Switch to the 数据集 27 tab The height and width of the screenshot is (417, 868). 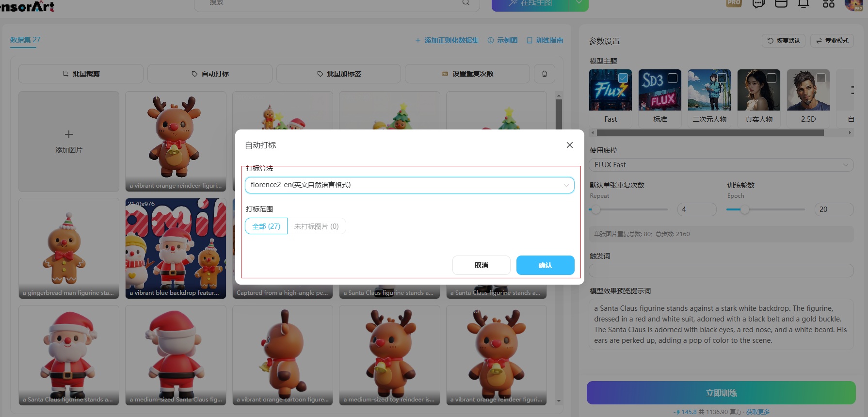point(25,40)
